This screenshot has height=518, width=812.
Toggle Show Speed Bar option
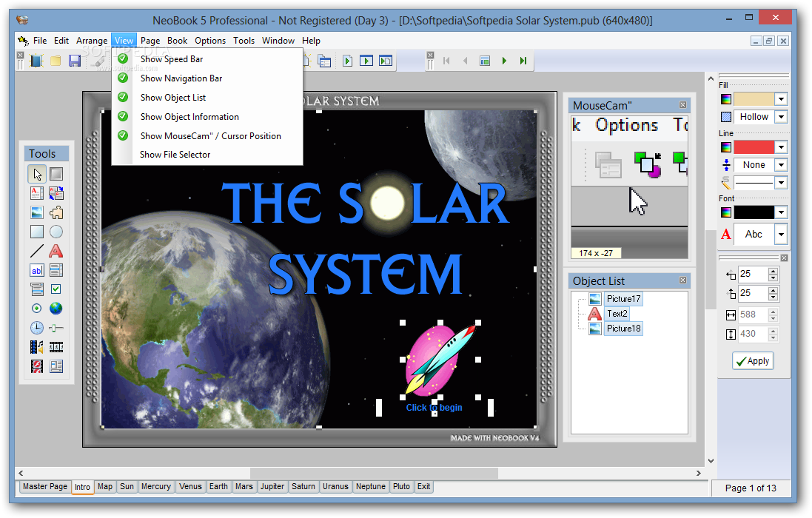pyautogui.click(x=207, y=59)
